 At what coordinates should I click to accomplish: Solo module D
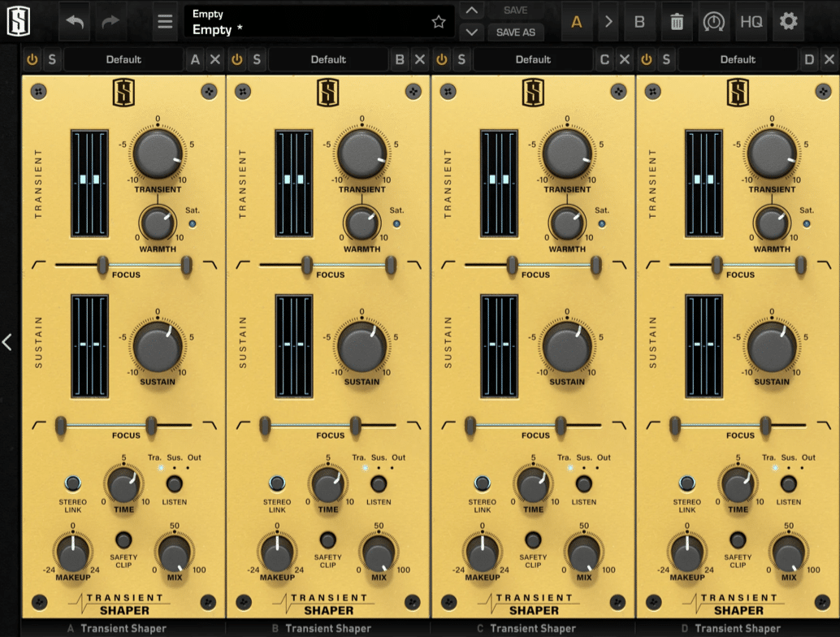pyautogui.click(x=666, y=59)
